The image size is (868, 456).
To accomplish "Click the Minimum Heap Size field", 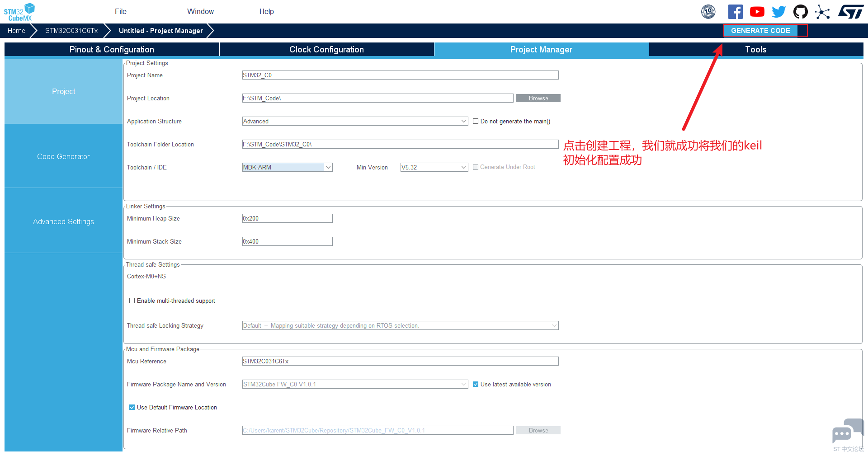I will [288, 218].
